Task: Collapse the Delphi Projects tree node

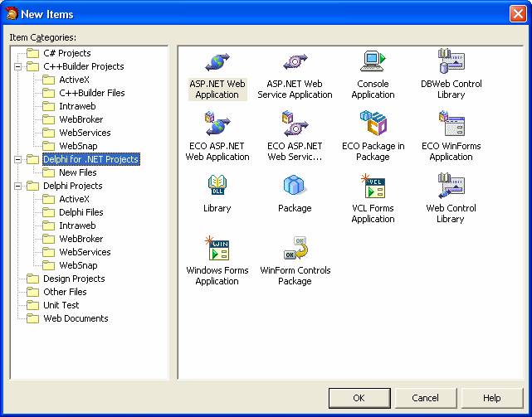Action: [x=17, y=187]
